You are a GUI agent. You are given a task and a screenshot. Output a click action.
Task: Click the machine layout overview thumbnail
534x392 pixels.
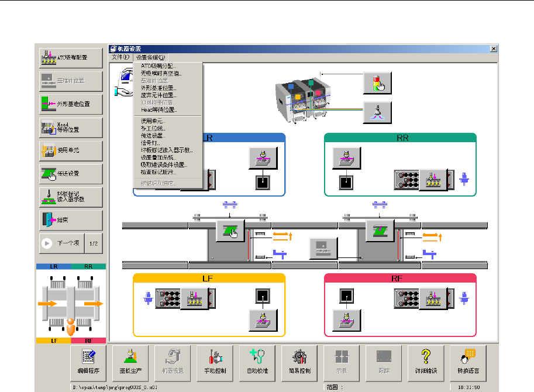tap(71, 304)
